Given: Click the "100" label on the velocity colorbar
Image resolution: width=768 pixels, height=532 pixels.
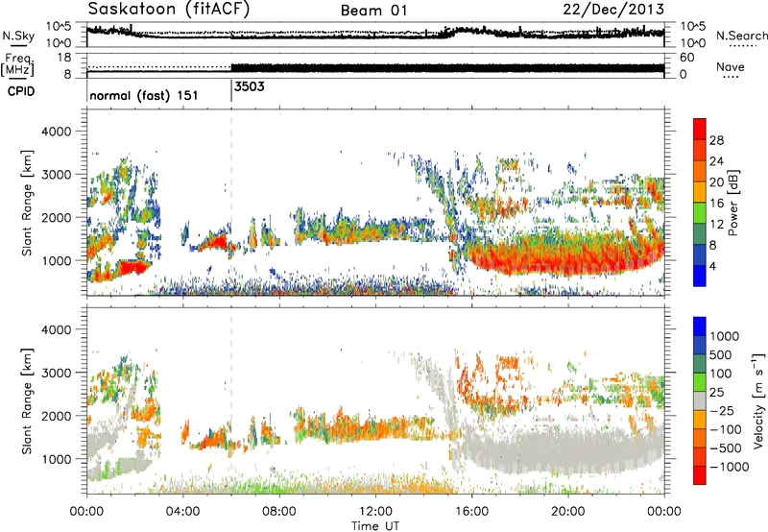Looking at the screenshot, I should pos(721,374).
